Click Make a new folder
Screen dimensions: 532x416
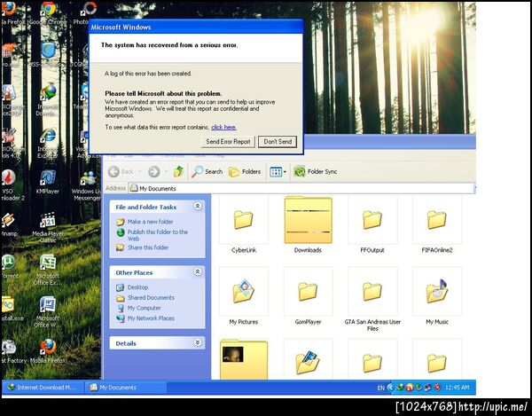(150, 222)
